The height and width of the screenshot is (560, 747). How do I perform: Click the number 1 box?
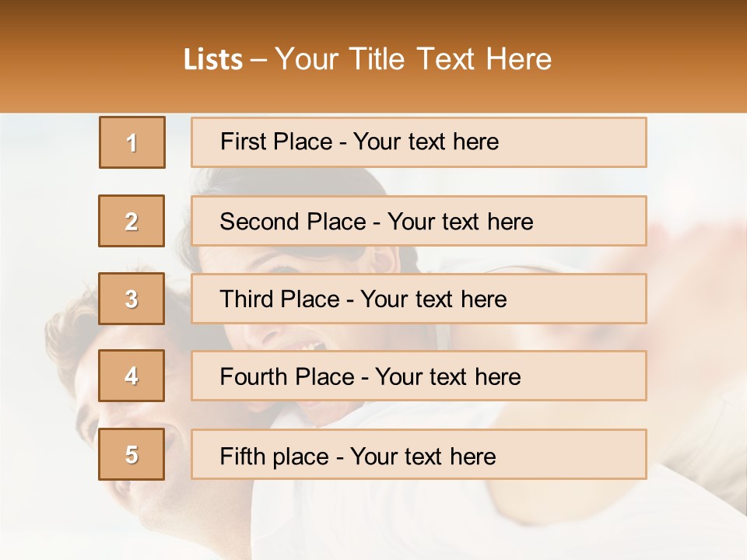pos(132,142)
